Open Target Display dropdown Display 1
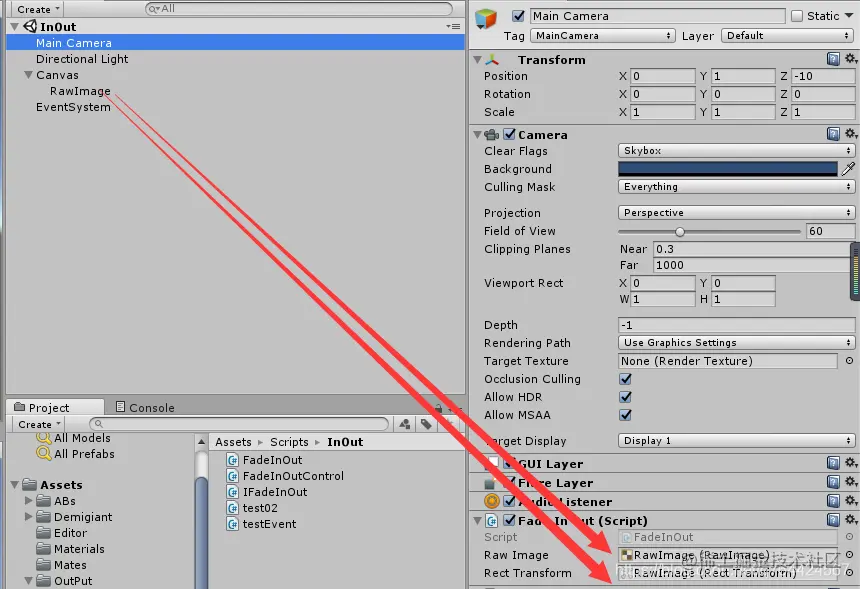This screenshot has width=860, height=589. (x=736, y=440)
